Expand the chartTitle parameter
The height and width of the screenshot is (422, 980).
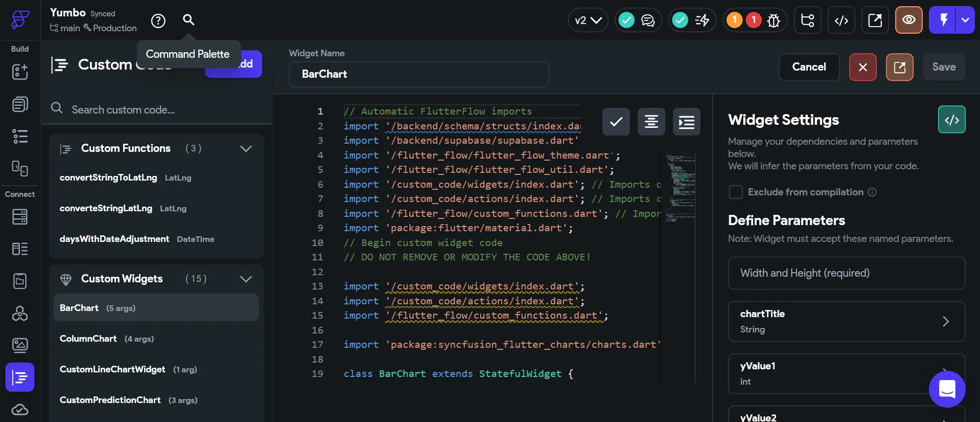(x=847, y=322)
